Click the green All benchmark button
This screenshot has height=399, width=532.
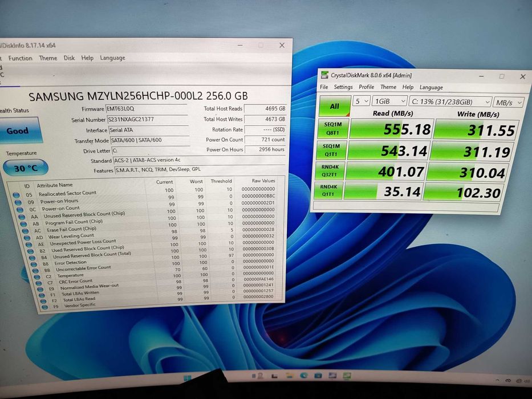335,106
